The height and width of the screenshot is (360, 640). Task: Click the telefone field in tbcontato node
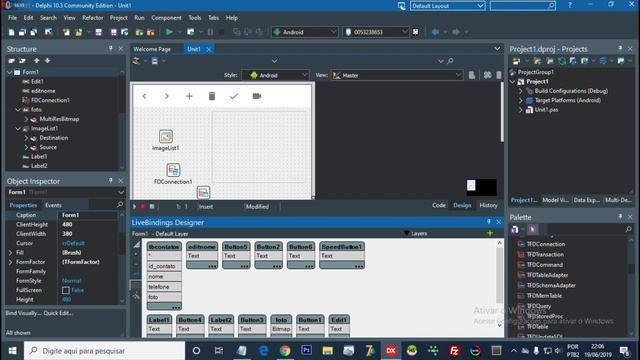(x=164, y=287)
